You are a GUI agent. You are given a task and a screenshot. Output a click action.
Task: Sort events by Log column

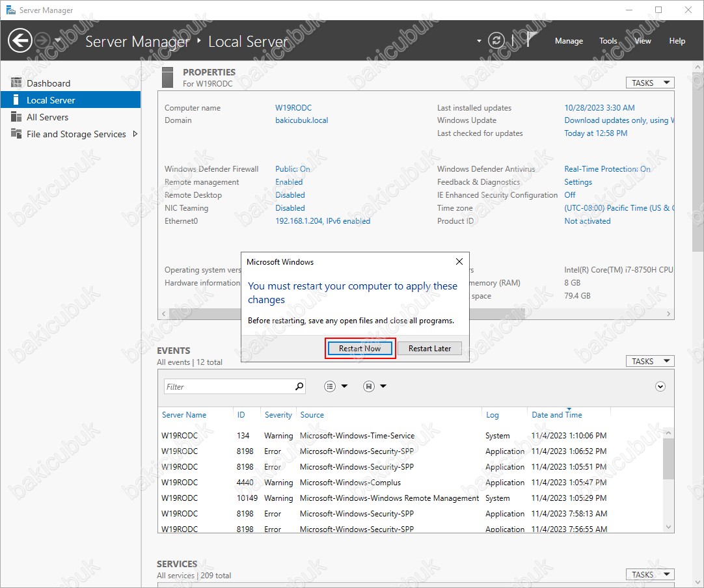pos(492,415)
